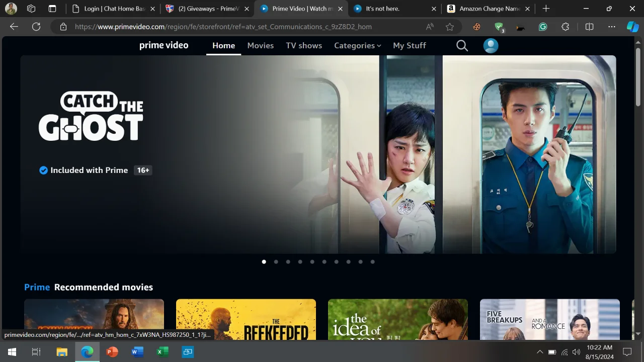Open tab actions menu icon
The width and height of the screenshot is (644, 362).
[x=52, y=9]
